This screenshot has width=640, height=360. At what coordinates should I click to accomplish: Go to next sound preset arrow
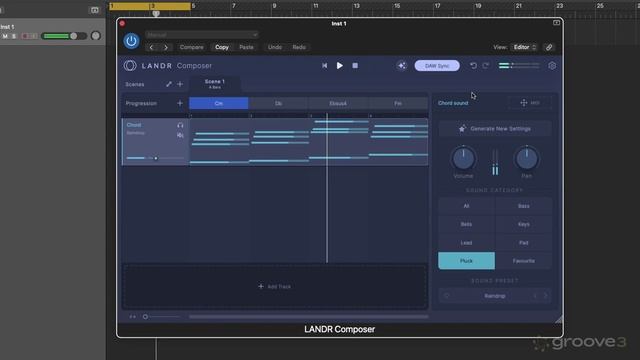(x=545, y=296)
